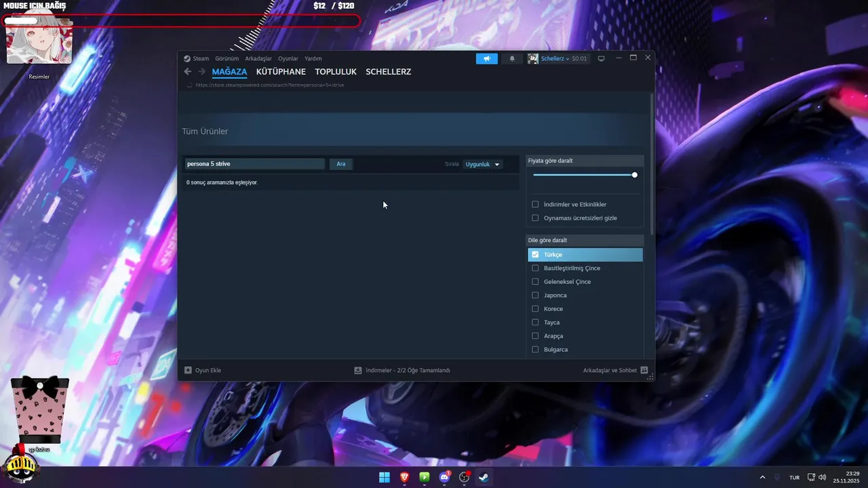
Task: Click the Oyun Ekle label
Action: click(x=208, y=370)
